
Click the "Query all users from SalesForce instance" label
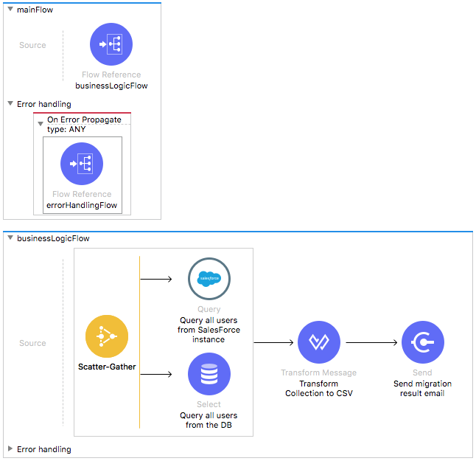click(x=209, y=330)
